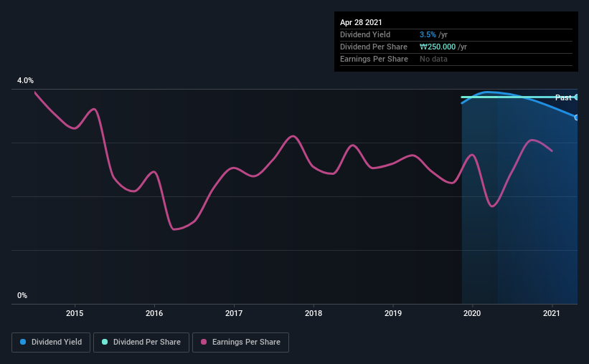Click the teal Dividend Per Share legend dot
Viewport: 589px width, 364px height.
coord(105,342)
